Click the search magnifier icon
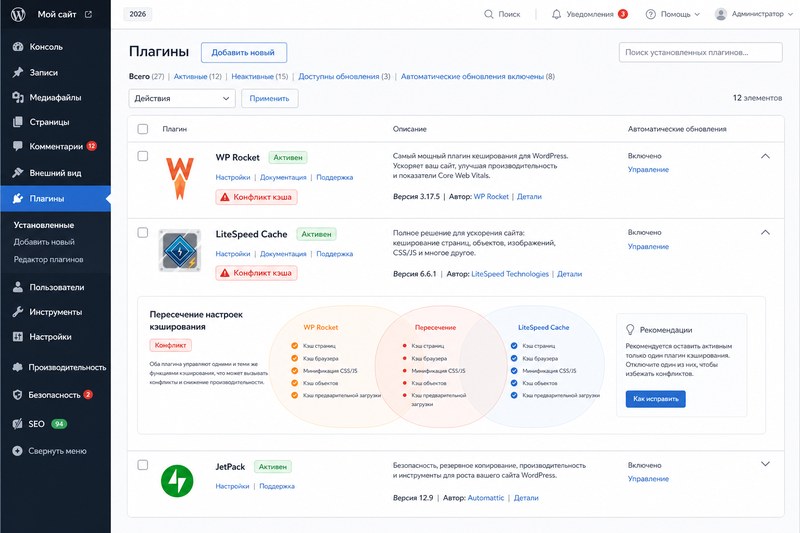This screenshot has width=800, height=533. coord(488,14)
